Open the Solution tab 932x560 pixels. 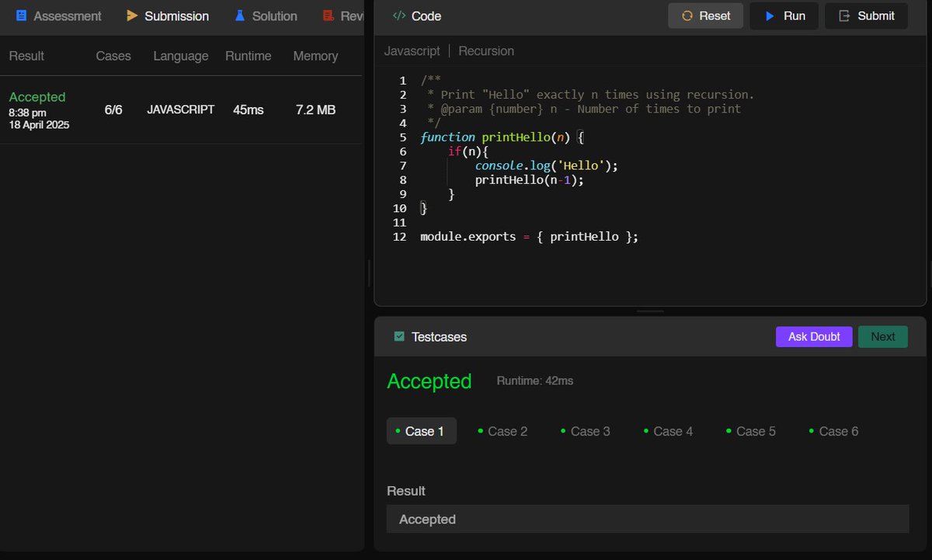[x=266, y=16]
